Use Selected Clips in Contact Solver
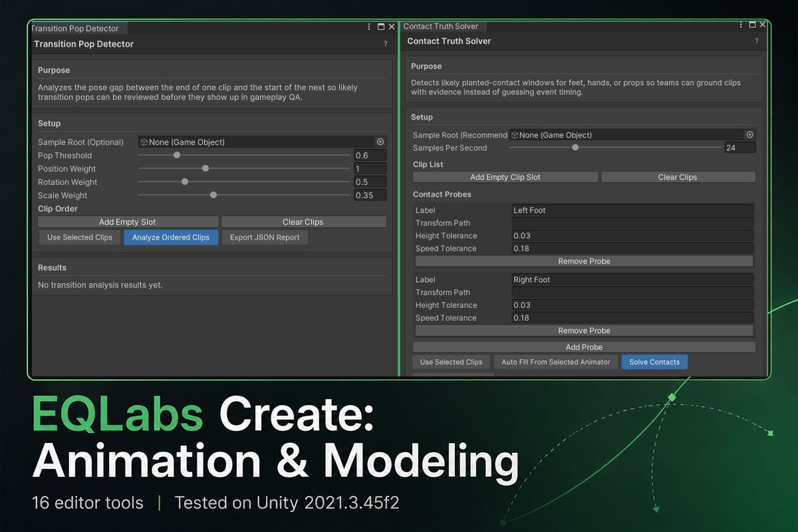 [x=451, y=362]
